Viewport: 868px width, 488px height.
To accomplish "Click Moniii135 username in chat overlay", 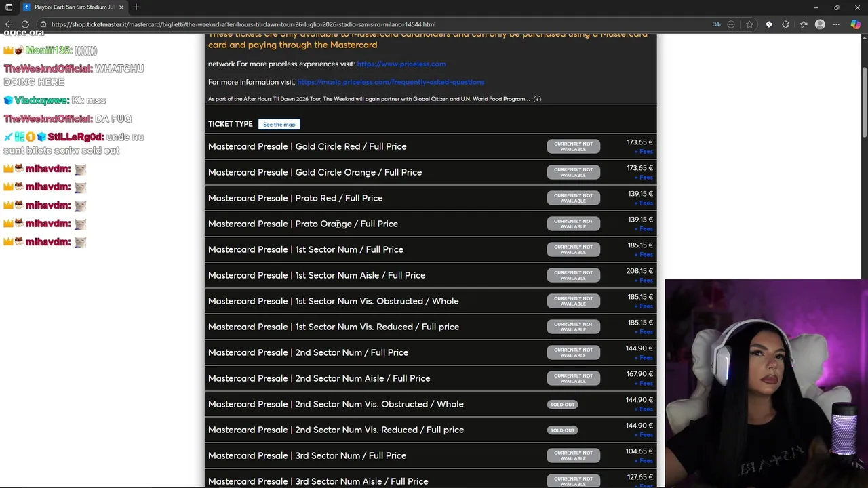I will click(x=48, y=51).
